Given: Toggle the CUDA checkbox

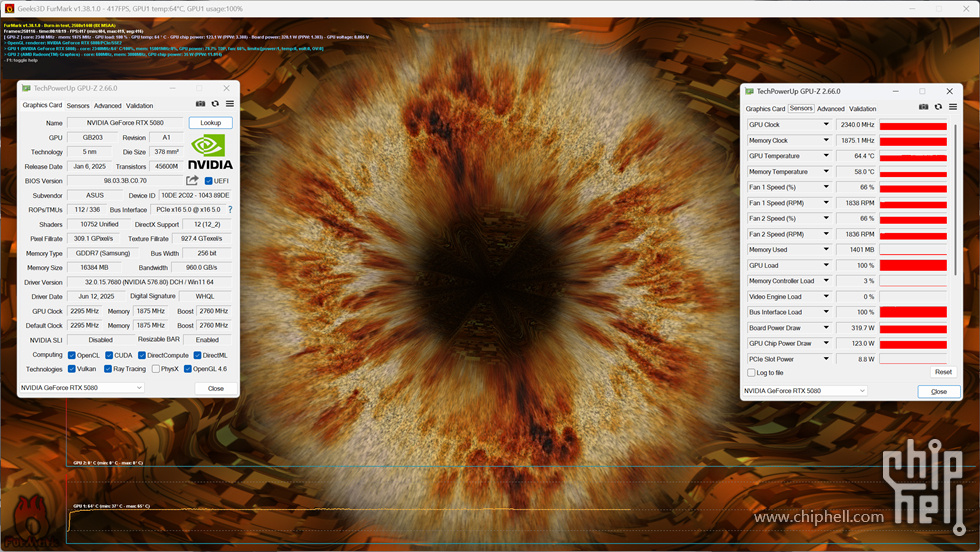Looking at the screenshot, I should 109,355.
